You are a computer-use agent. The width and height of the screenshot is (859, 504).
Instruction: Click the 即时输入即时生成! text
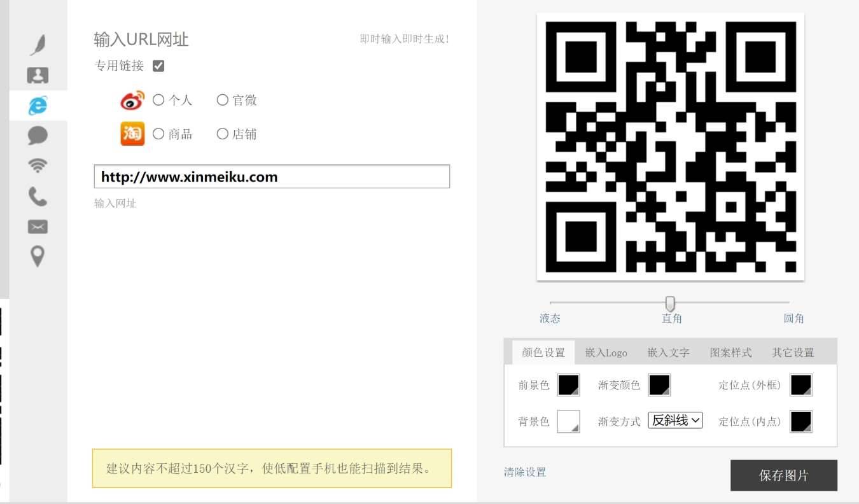(405, 39)
